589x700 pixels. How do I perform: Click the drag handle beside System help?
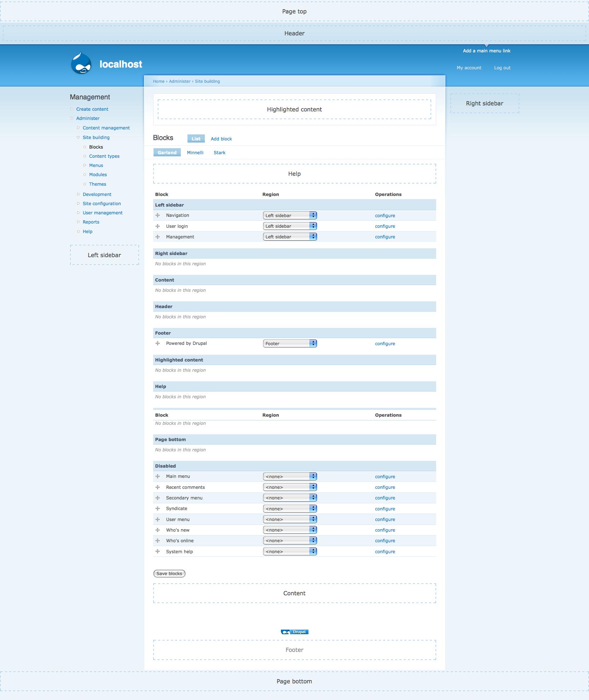[x=158, y=551]
